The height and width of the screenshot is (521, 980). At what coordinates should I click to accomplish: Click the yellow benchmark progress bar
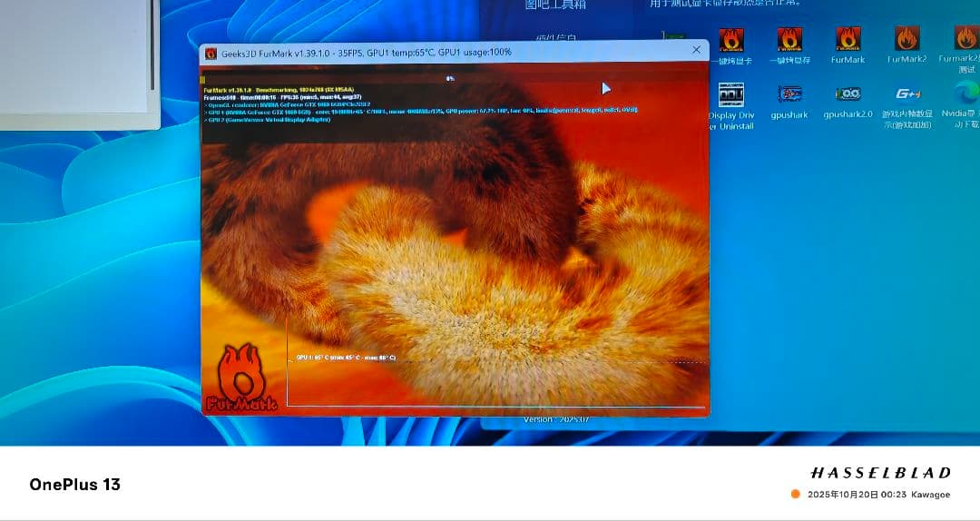[x=203, y=79]
